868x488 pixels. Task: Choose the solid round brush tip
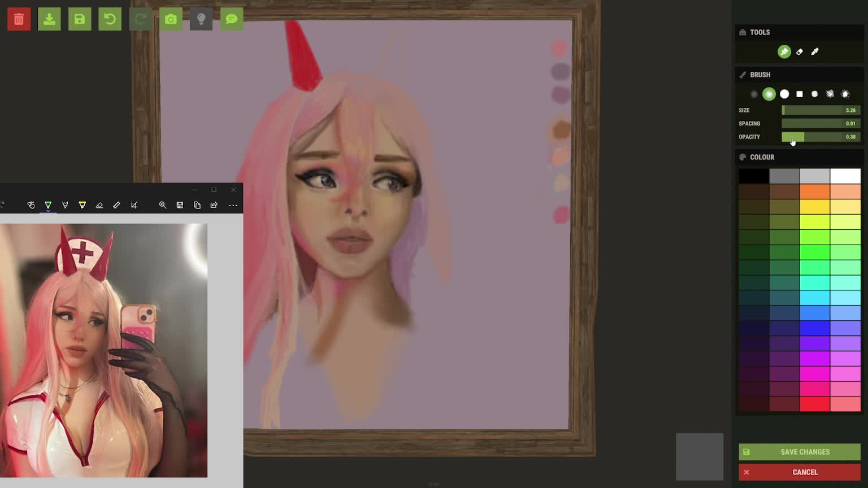click(784, 94)
